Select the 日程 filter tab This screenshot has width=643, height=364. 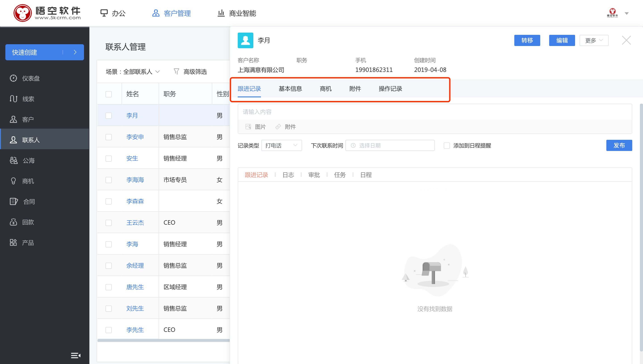click(366, 175)
